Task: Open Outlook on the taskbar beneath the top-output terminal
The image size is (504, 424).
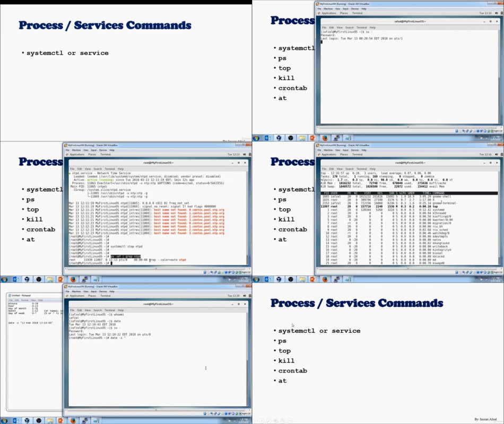Action: [267, 279]
